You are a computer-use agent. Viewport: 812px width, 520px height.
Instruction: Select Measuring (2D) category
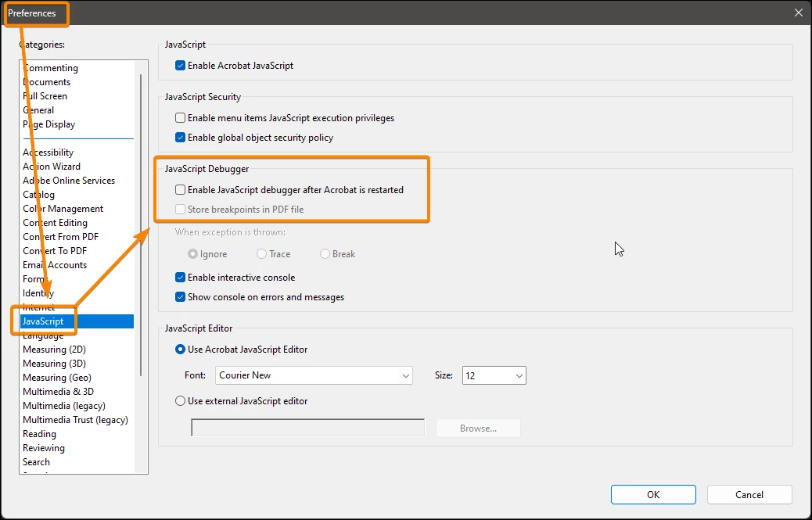click(x=55, y=350)
